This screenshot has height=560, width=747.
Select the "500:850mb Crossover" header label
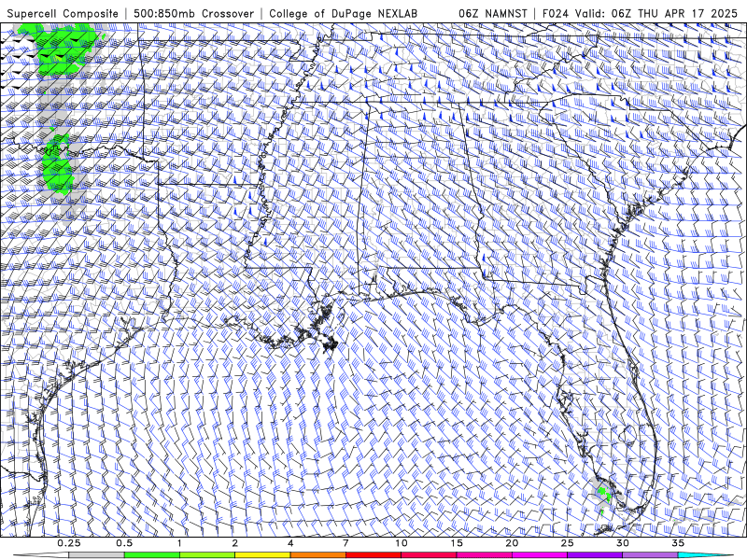[193, 13]
